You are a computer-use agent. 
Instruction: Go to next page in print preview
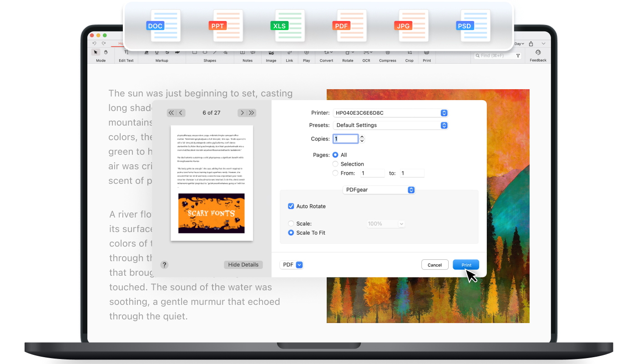pyautogui.click(x=242, y=113)
